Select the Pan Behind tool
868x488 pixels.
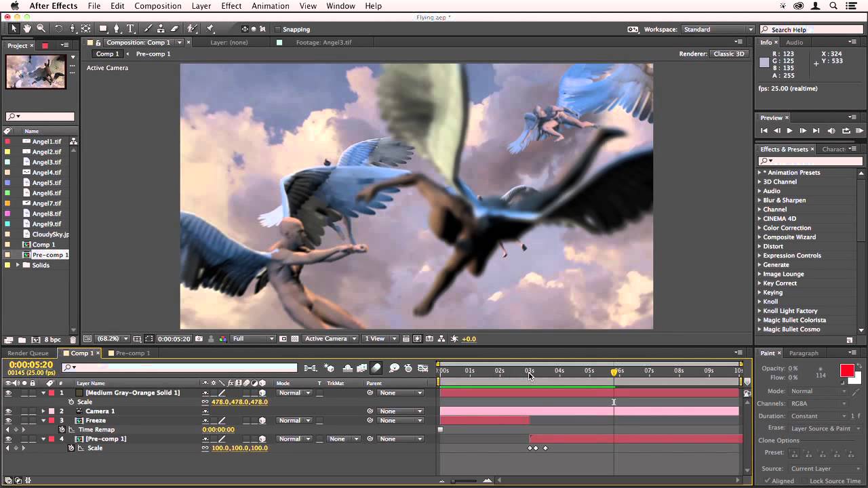click(86, 28)
